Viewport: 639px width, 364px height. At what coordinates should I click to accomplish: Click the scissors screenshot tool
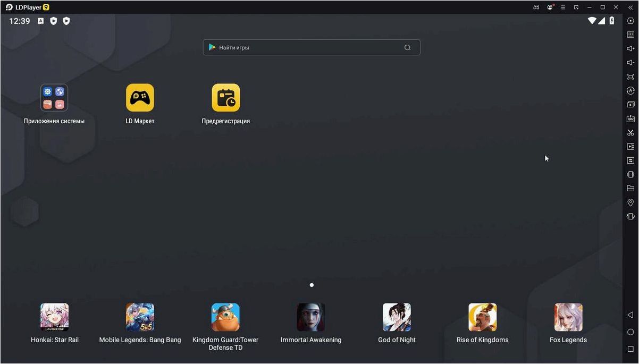pyautogui.click(x=630, y=132)
